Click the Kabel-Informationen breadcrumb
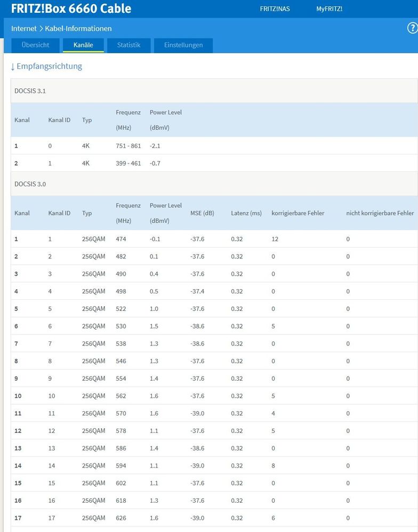 (x=78, y=28)
